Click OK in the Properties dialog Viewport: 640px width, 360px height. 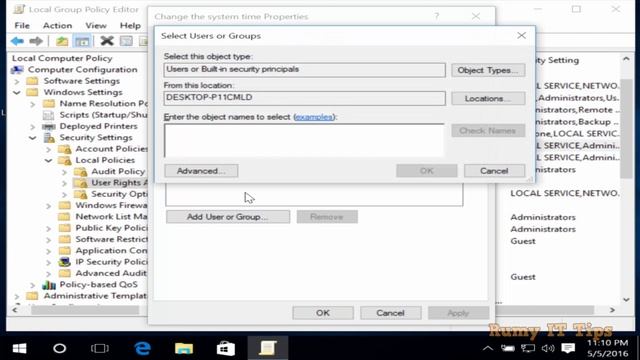323,313
